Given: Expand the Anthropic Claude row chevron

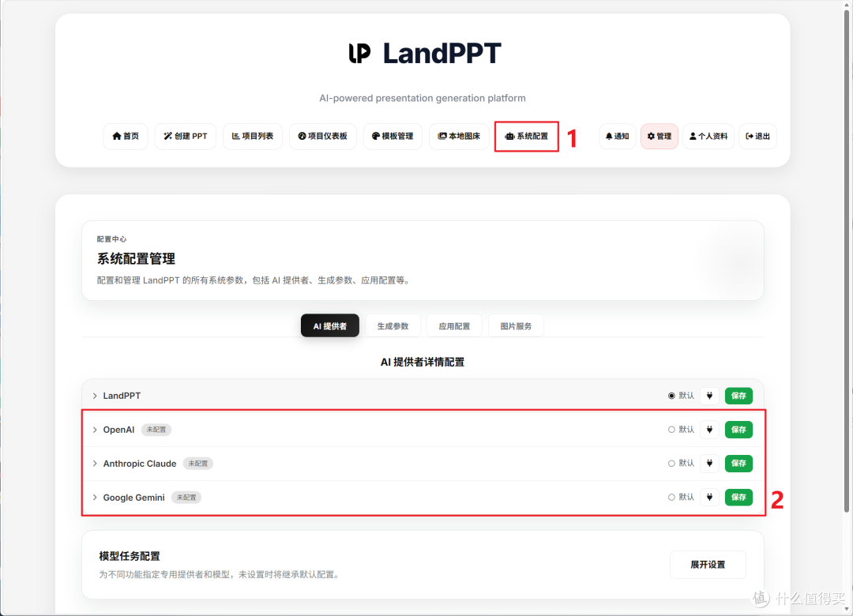Looking at the screenshot, I should [95, 463].
